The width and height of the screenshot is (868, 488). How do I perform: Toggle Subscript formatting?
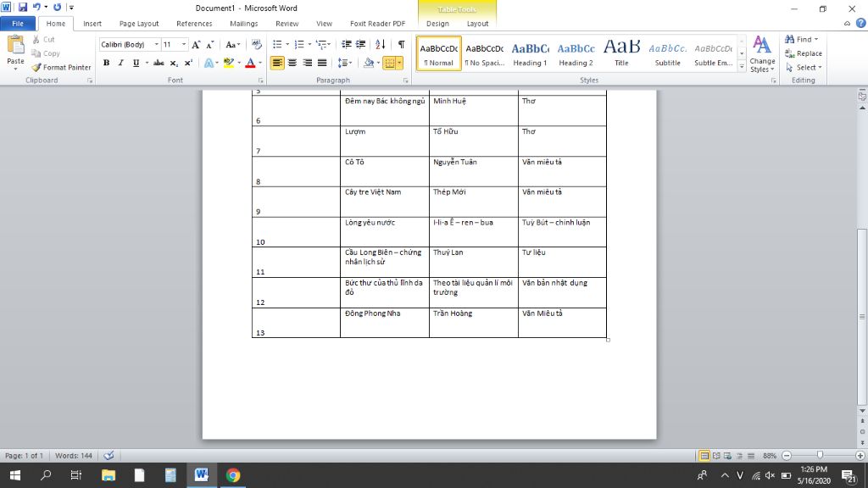point(173,63)
